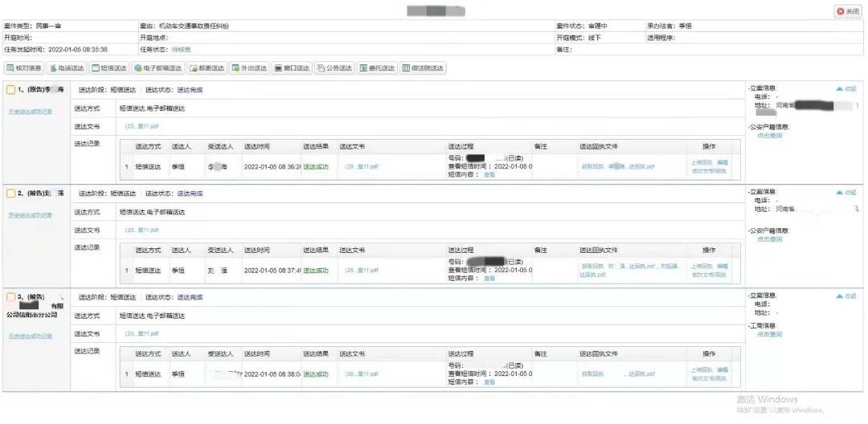
Task: Click 编辑 in party 1's 操作 column
Action: [x=723, y=162]
